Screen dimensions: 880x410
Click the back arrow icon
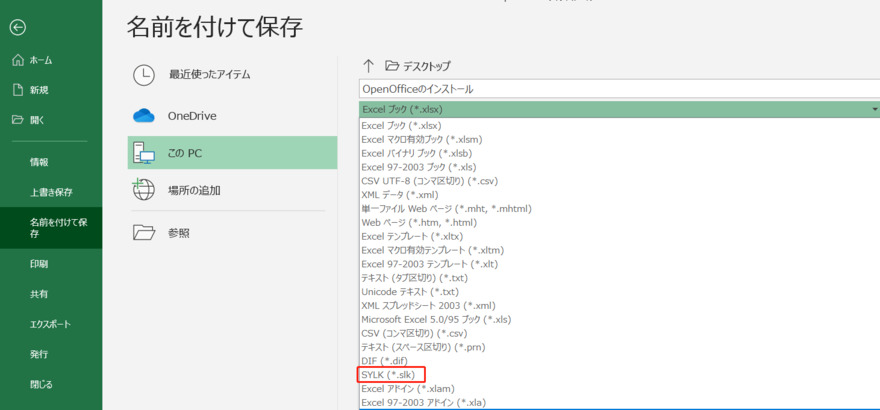(18, 27)
